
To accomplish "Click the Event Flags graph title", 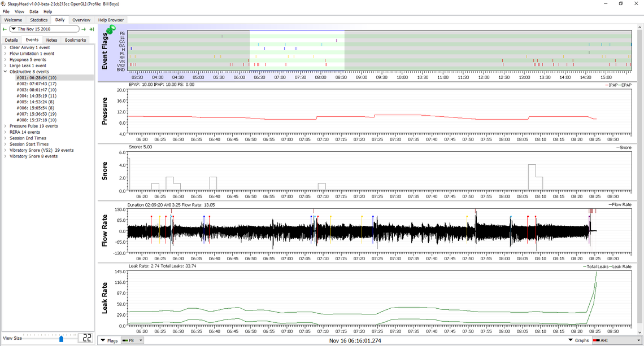I will [105, 51].
